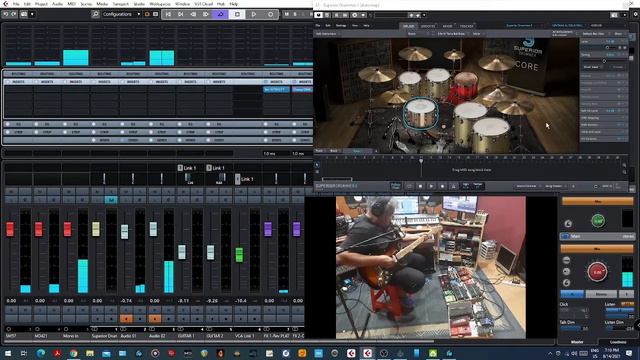Open the File menu in Cubase
The image size is (640, 360).
(x=16, y=4)
